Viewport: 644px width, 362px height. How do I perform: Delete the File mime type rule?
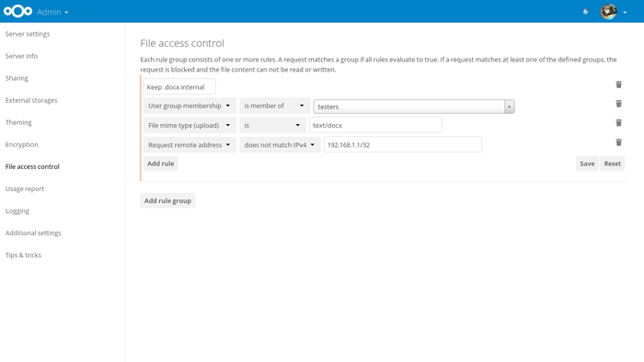click(x=618, y=122)
